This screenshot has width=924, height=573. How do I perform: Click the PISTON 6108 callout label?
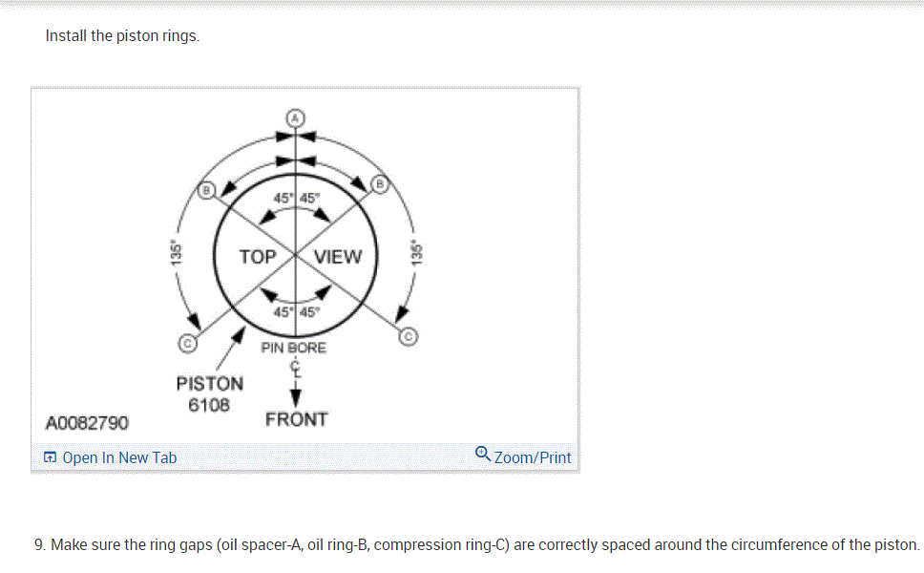coord(209,393)
